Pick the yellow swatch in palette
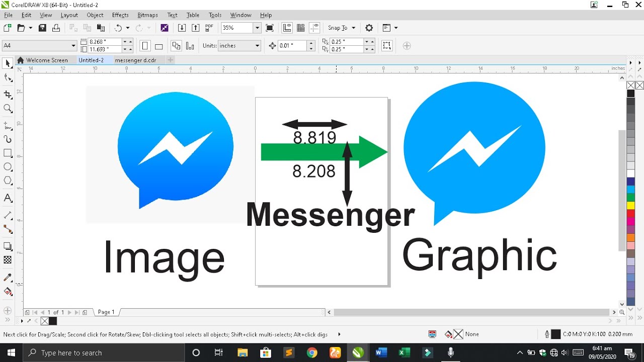Screen dimensions: 644x362 click(x=630, y=206)
